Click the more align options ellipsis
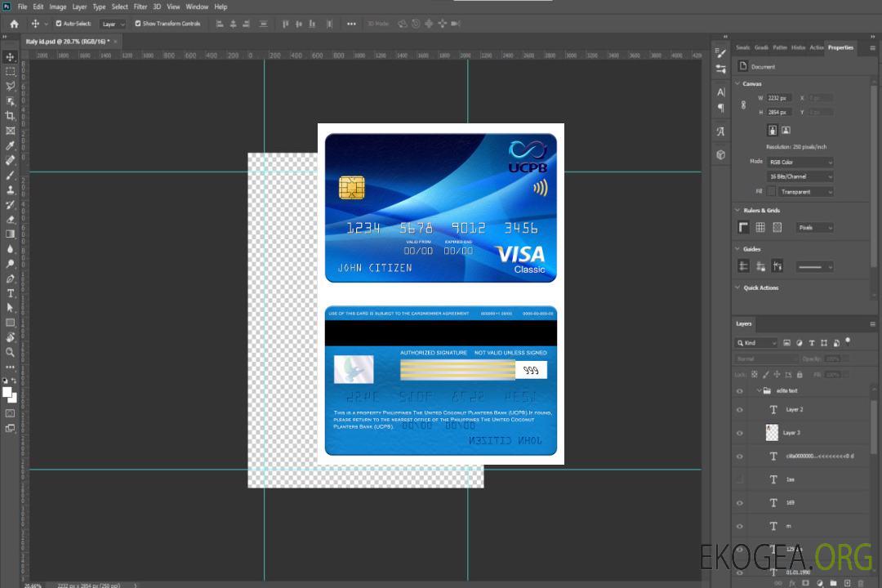Screen dimensions: 882x588 click(x=351, y=24)
